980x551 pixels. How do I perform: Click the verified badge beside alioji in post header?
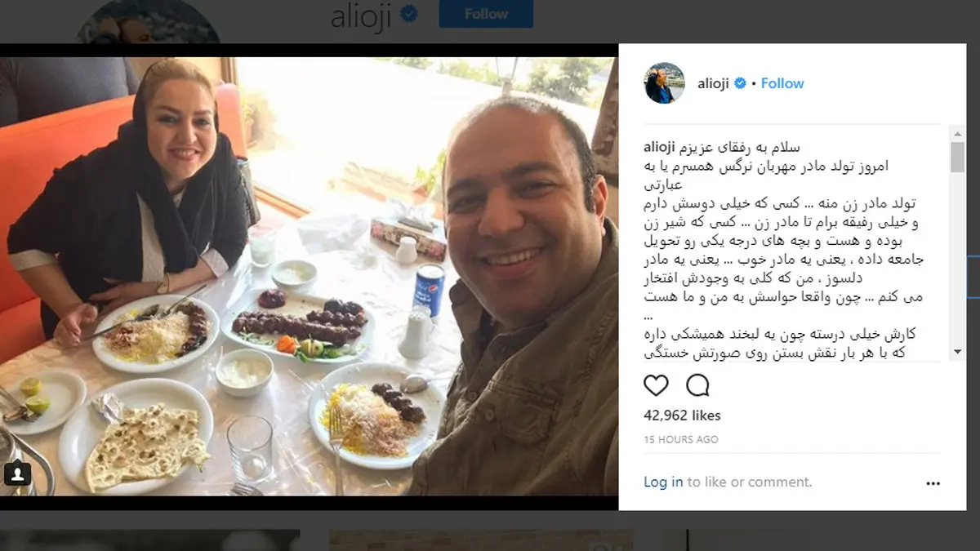(741, 83)
